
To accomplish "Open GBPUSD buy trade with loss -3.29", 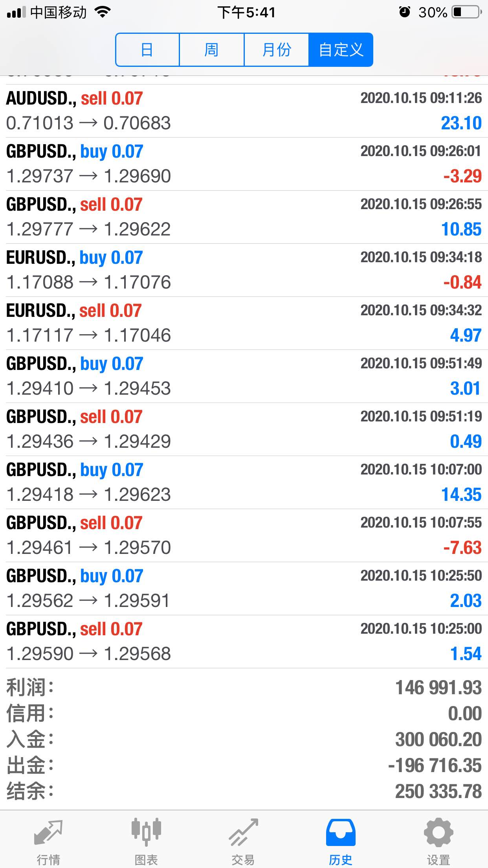I will pyautogui.click(x=244, y=164).
